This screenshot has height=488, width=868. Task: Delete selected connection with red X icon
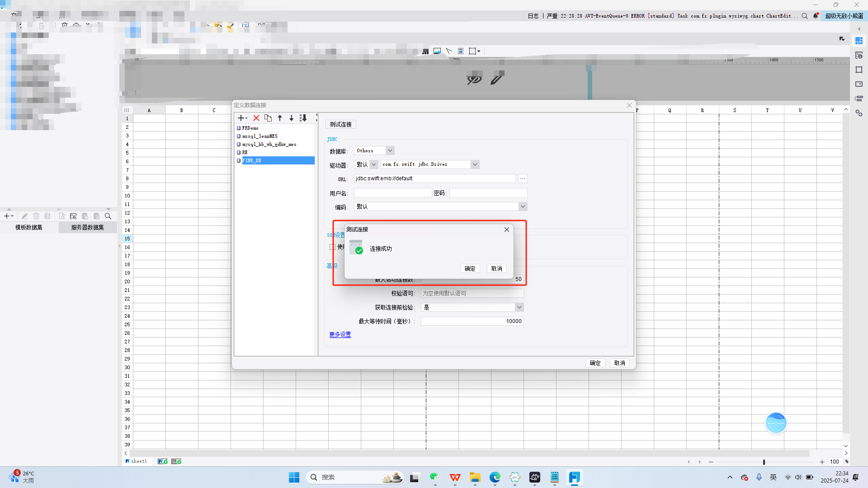tap(256, 118)
